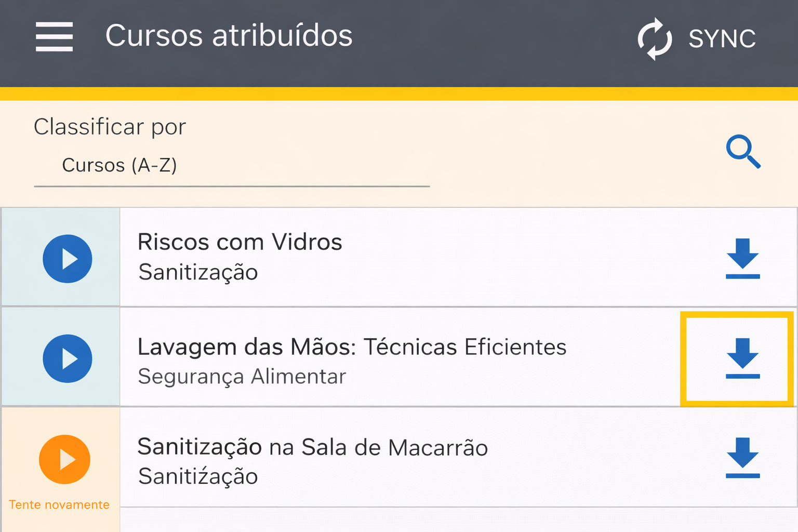Image resolution: width=798 pixels, height=532 pixels.
Task: Download Lavagem das Mãos: Técnicas Eficientes
Action: click(742, 358)
